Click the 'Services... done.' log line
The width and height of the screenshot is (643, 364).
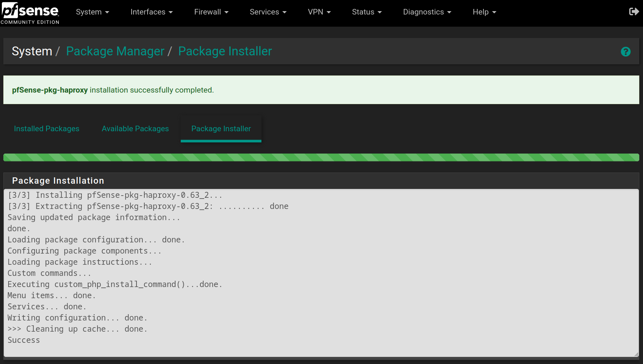[x=47, y=307]
